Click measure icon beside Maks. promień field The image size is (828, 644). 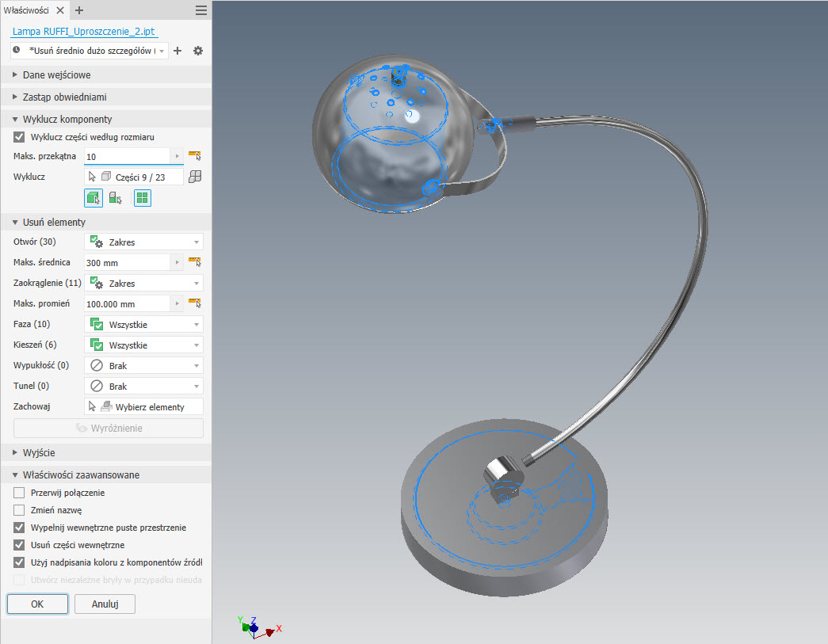pos(195,303)
